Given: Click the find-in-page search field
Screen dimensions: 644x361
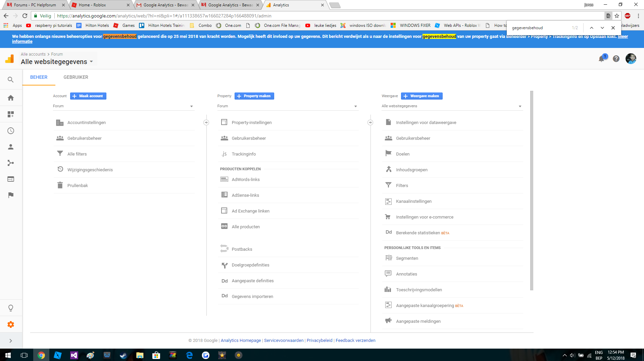Looking at the screenshot, I should (x=540, y=28).
